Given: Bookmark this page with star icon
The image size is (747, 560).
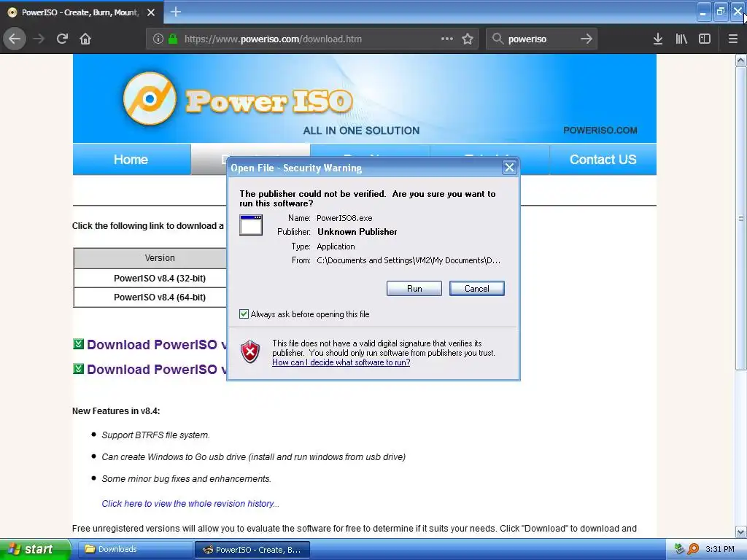Looking at the screenshot, I should [468, 39].
